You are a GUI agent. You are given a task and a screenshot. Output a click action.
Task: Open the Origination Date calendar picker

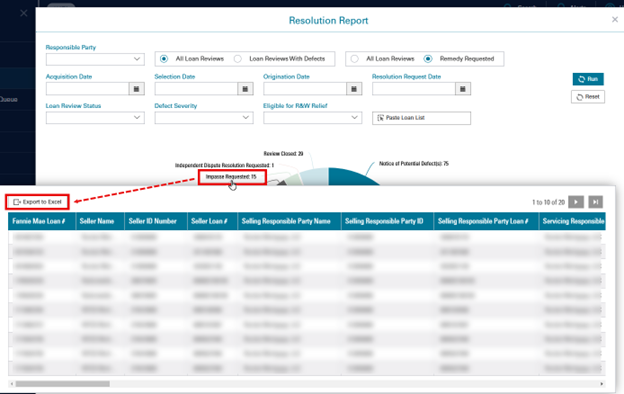[354, 89]
